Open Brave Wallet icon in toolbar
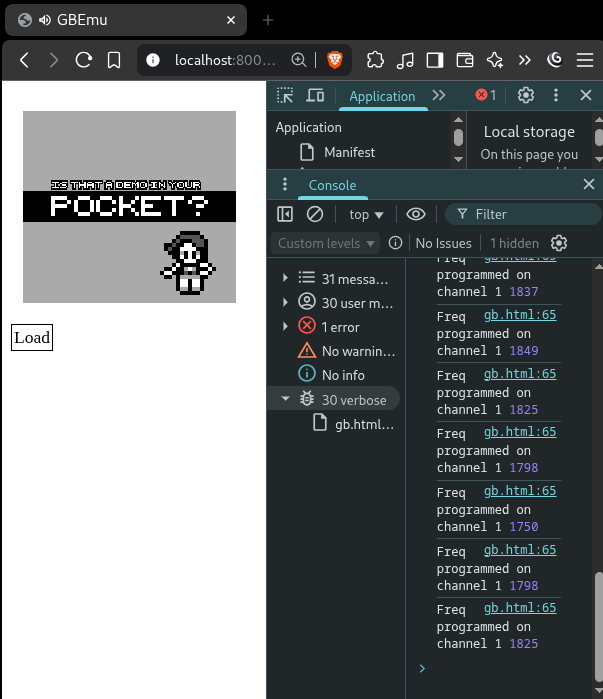Image resolution: width=603 pixels, height=699 pixels. (465, 60)
